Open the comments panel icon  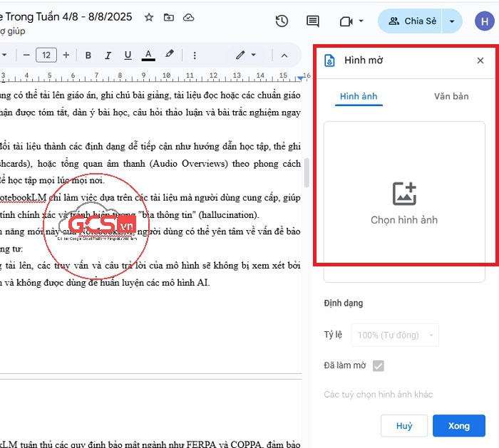coord(312,21)
